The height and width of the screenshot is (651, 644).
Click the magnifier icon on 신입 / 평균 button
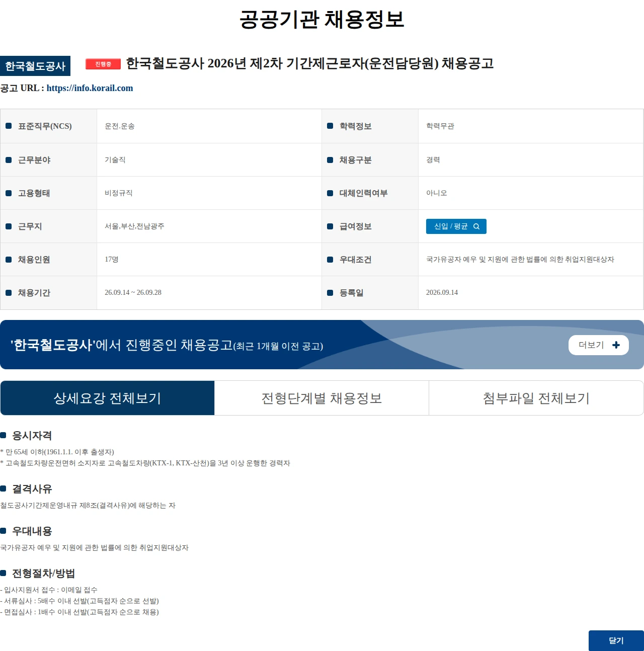coord(476,226)
